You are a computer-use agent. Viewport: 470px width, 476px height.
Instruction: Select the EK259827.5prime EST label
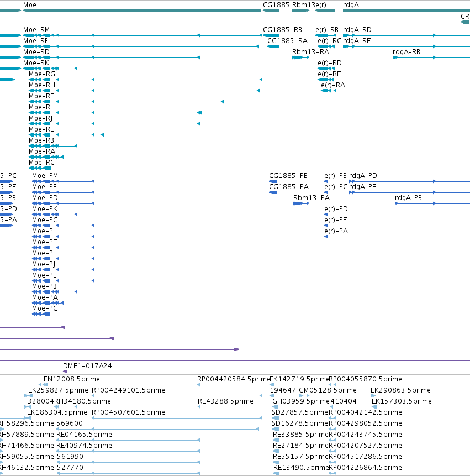pyautogui.click(x=58, y=390)
